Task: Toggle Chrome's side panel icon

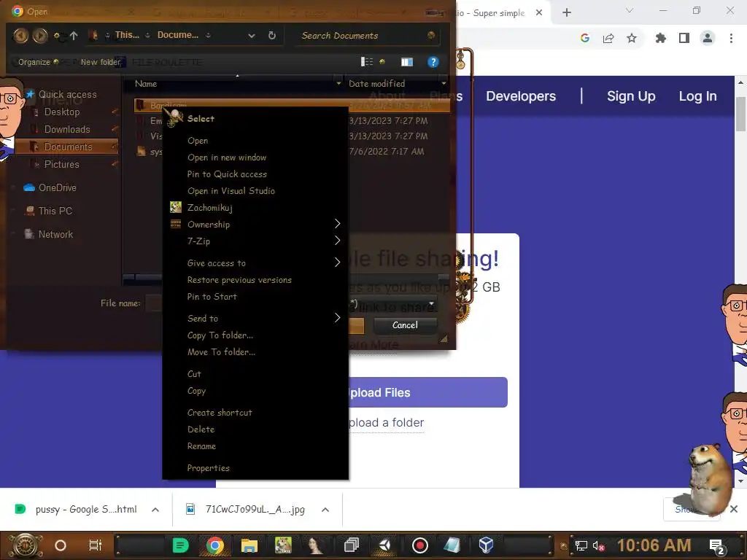Action: (684, 38)
